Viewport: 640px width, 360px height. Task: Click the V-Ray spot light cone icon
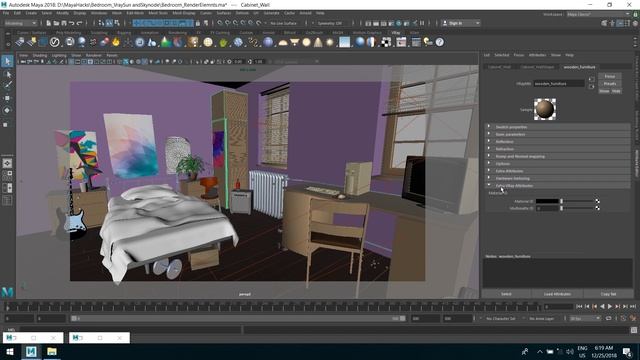coord(318,42)
